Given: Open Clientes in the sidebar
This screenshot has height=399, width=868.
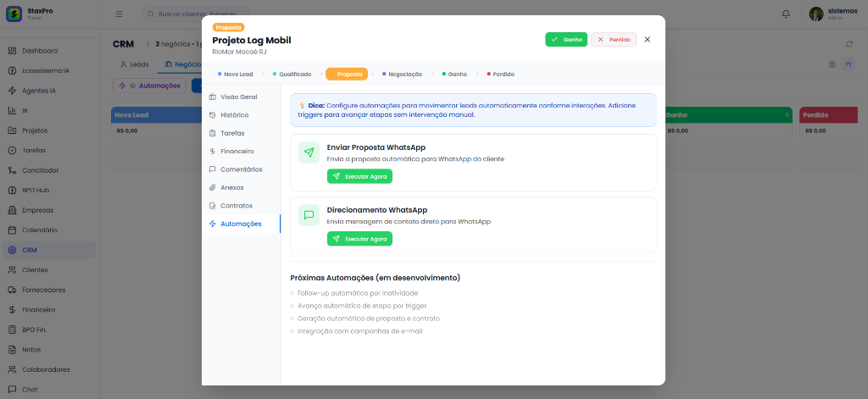Looking at the screenshot, I should point(48,270).
